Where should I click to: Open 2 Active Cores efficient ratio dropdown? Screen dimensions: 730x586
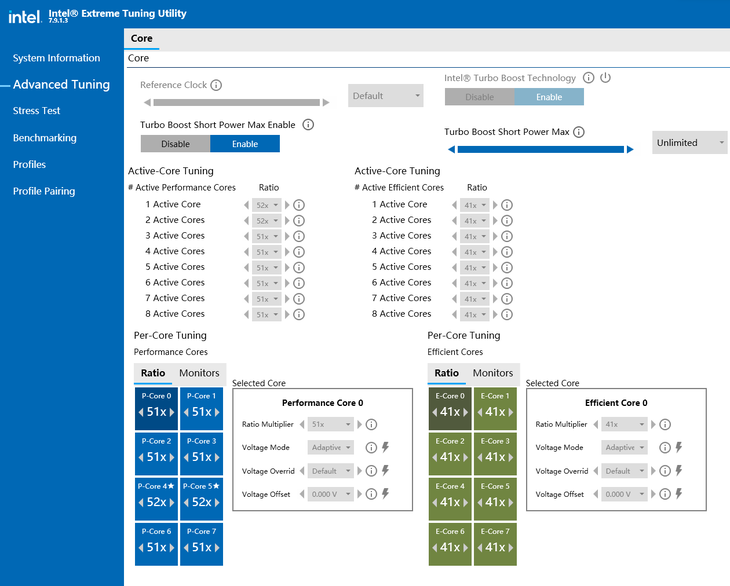coord(474,221)
